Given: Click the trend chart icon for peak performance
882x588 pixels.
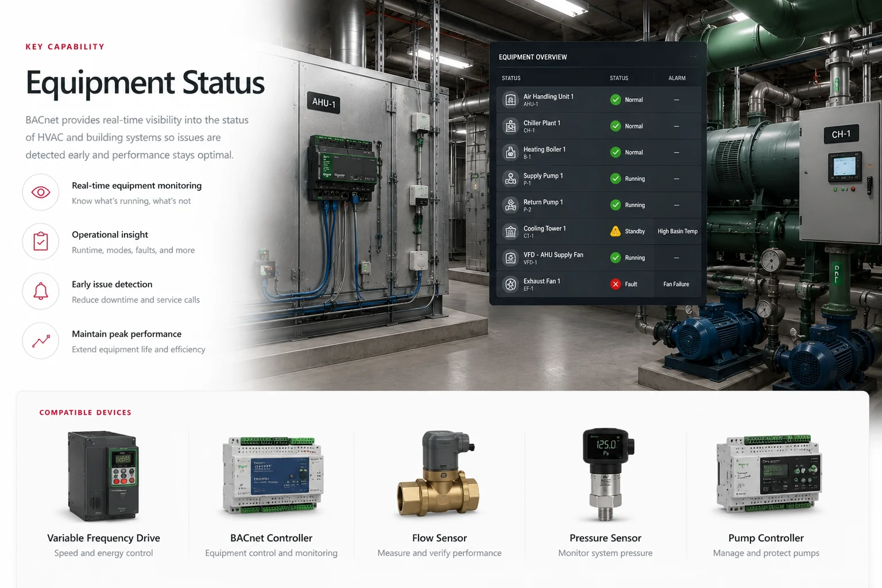Looking at the screenshot, I should 41,341.
